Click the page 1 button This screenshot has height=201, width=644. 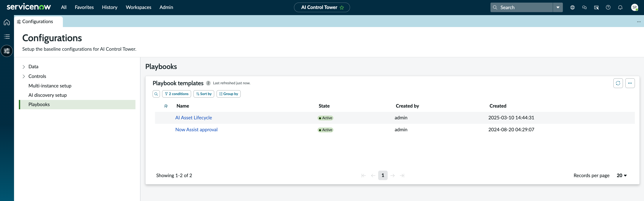(x=383, y=175)
